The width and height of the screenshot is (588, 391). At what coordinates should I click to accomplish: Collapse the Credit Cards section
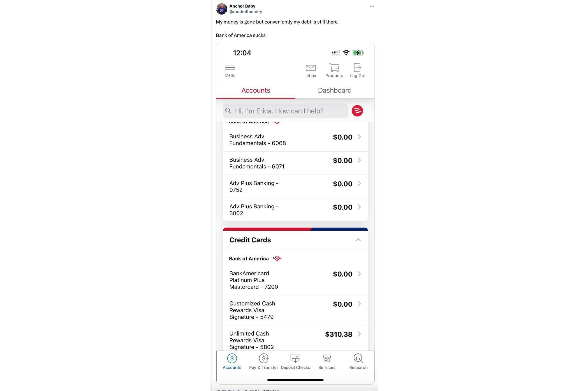[x=358, y=239]
